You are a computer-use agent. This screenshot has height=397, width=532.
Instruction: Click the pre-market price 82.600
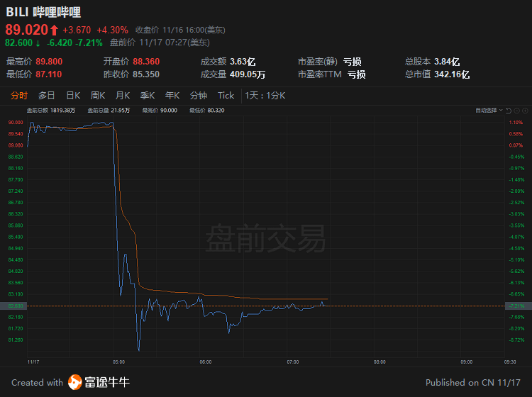(x=18, y=43)
